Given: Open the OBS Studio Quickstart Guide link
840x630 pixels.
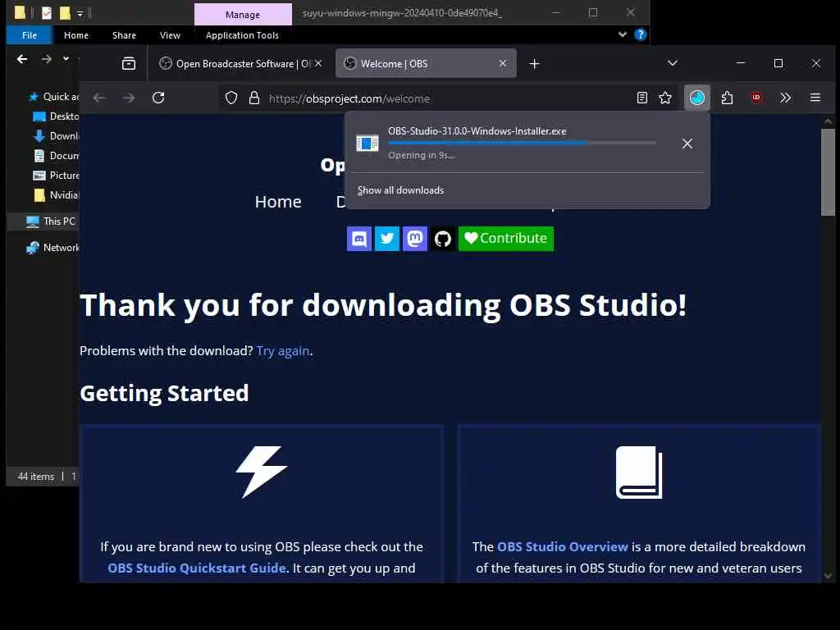Looking at the screenshot, I should (x=197, y=568).
